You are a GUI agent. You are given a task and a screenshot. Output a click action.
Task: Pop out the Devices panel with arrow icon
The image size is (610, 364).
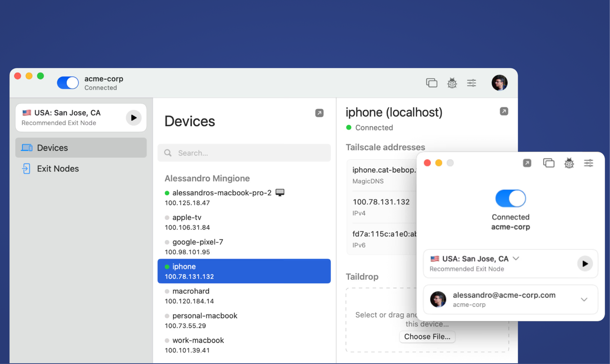tap(319, 113)
